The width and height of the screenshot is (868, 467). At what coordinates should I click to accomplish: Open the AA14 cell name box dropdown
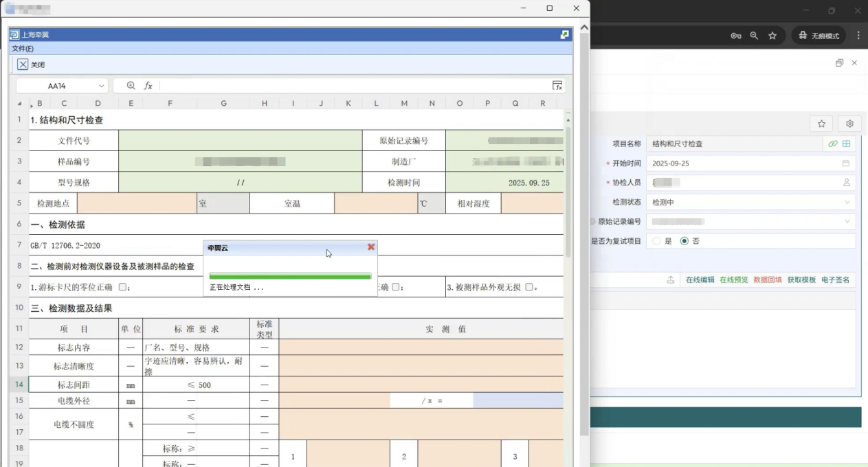pyautogui.click(x=102, y=86)
